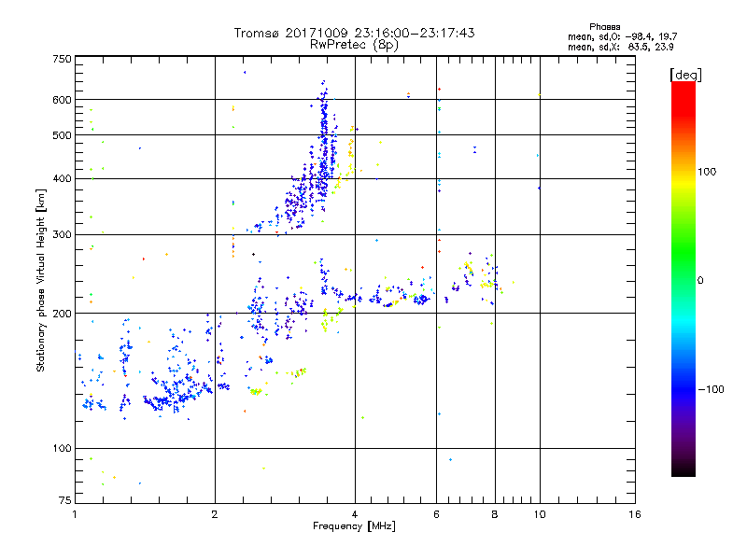This screenshot has height=560, width=747.
Task: Click the '8' x-axis tick label
Action: point(495,514)
